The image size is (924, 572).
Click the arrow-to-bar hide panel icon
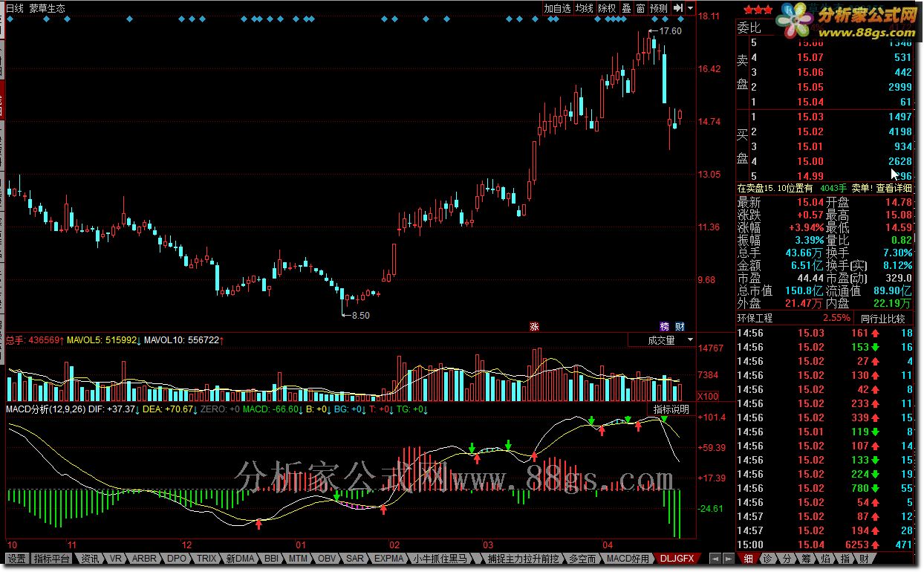pos(678,8)
